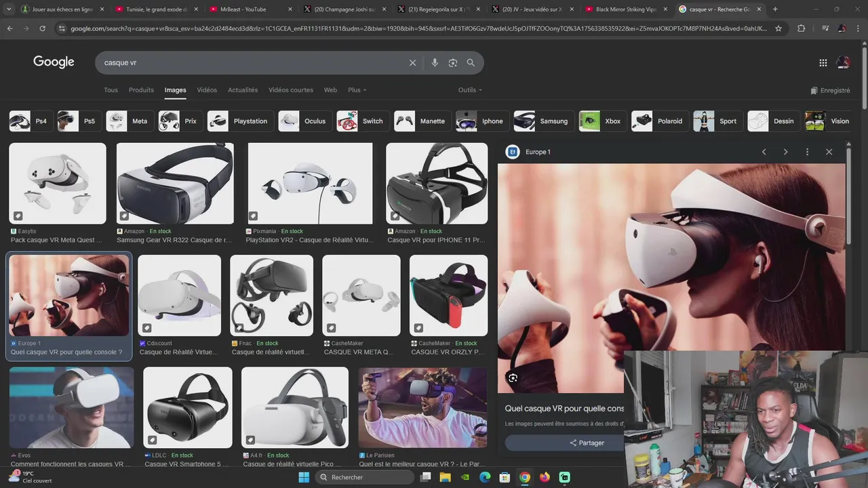Go back to the previous page
Viewport: 868px width, 488px height.
click(x=10, y=28)
